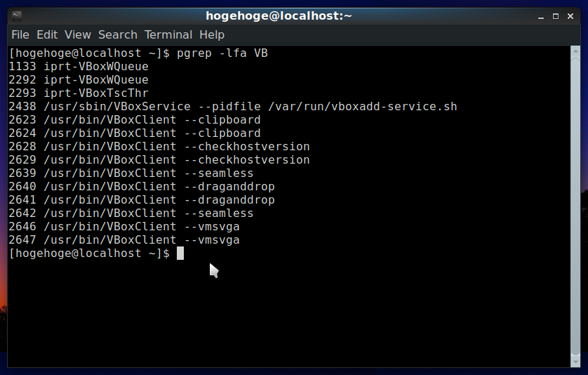The image size is (588, 375).
Task: Open the File menu
Action: coord(20,35)
